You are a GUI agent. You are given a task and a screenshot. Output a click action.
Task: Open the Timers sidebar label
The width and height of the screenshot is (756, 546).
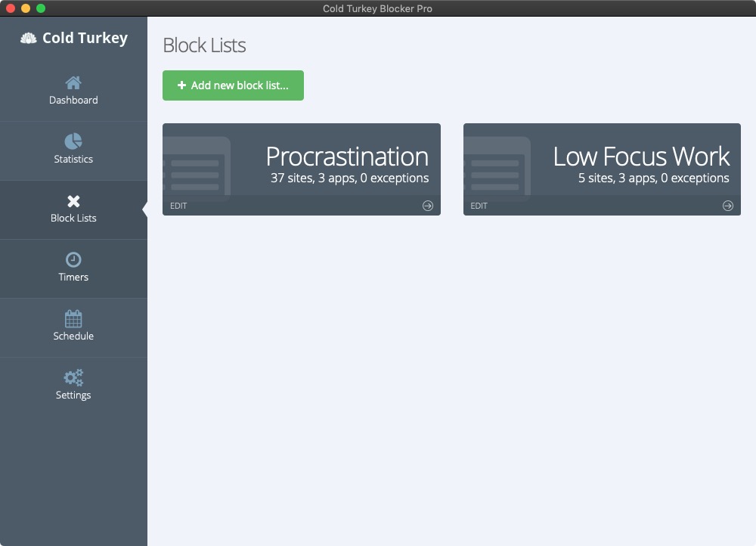[73, 277]
